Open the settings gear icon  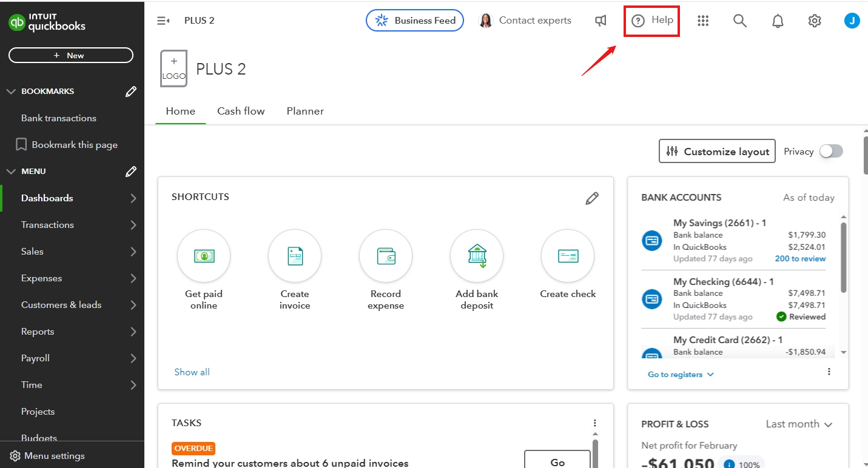click(x=815, y=21)
